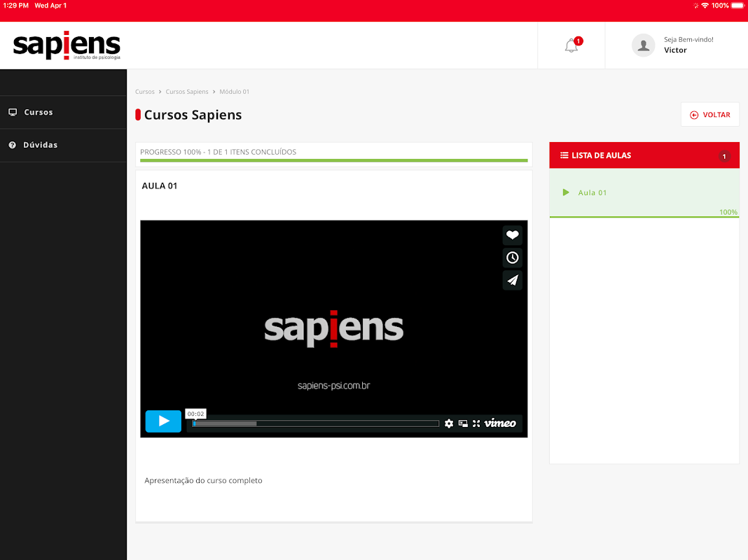Click the green play icon beside Aula 01
The image size is (748, 560).
click(x=566, y=192)
